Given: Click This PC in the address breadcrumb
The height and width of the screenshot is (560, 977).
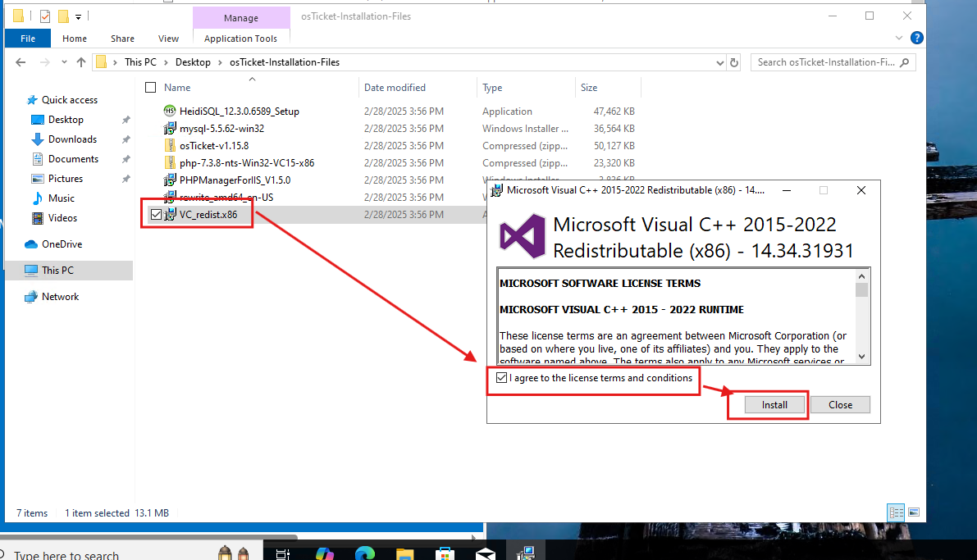Looking at the screenshot, I should (141, 62).
